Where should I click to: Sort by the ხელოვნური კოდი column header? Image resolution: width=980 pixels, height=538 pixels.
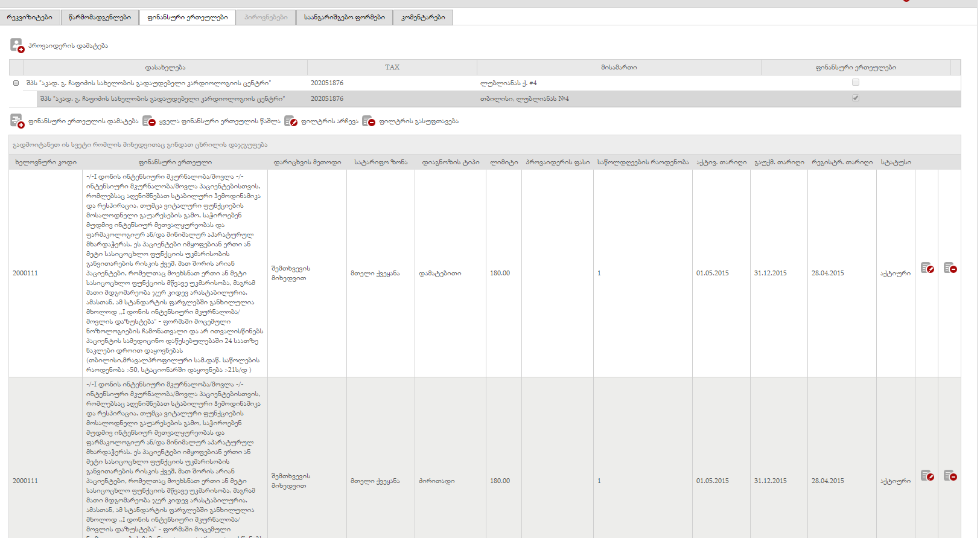pos(46,162)
